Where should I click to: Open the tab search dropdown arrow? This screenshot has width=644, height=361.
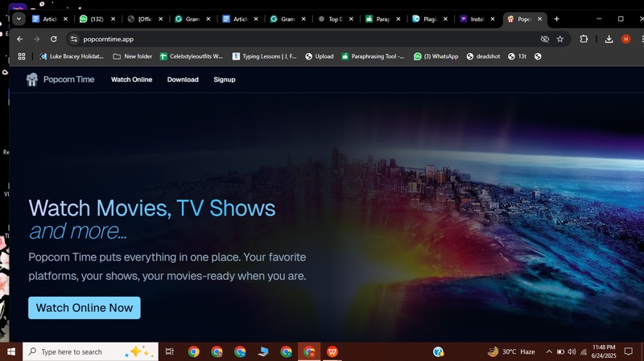(x=19, y=18)
